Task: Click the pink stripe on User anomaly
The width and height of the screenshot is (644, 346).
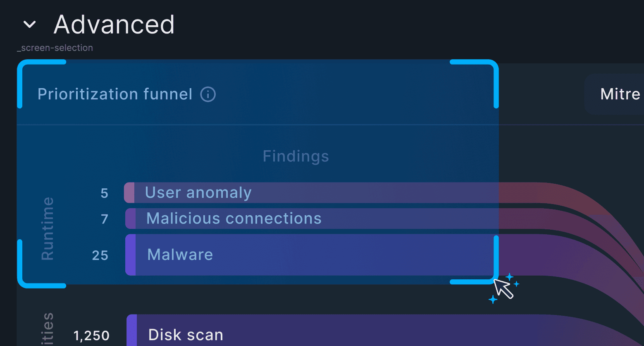Action: click(129, 193)
